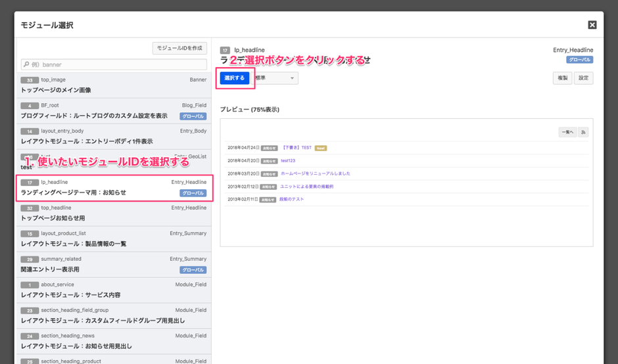Viewport: 618px width, 364px height.
Task: Choose the layout_product_list module
Action: tap(113, 239)
